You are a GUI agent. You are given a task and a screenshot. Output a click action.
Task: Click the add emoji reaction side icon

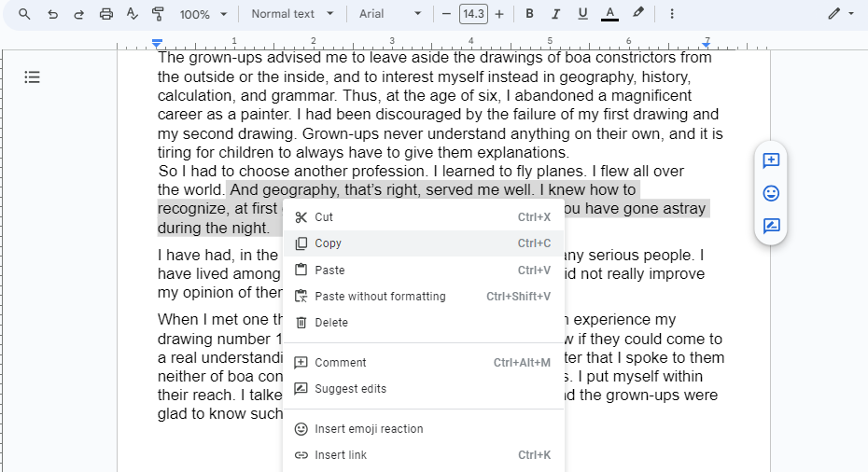click(771, 193)
